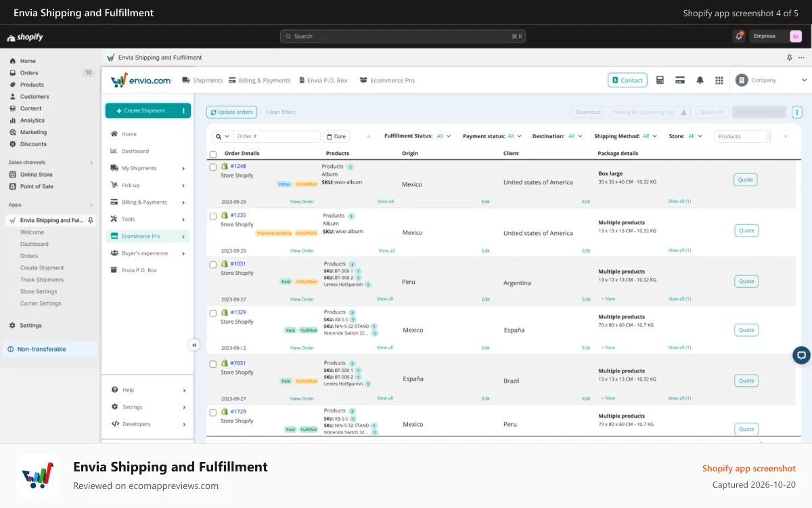Expand the Company account dropdown

point(804,80)
